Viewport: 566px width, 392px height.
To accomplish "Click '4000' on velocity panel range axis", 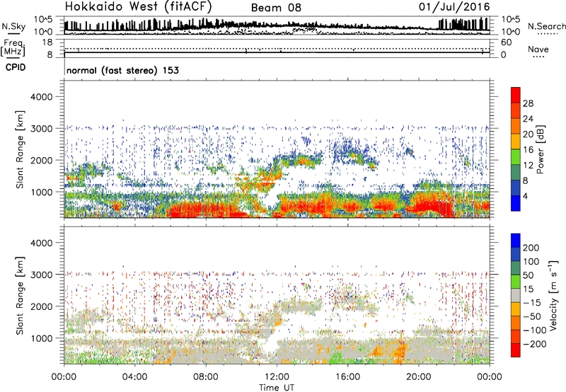I will (x=42, y=243).
